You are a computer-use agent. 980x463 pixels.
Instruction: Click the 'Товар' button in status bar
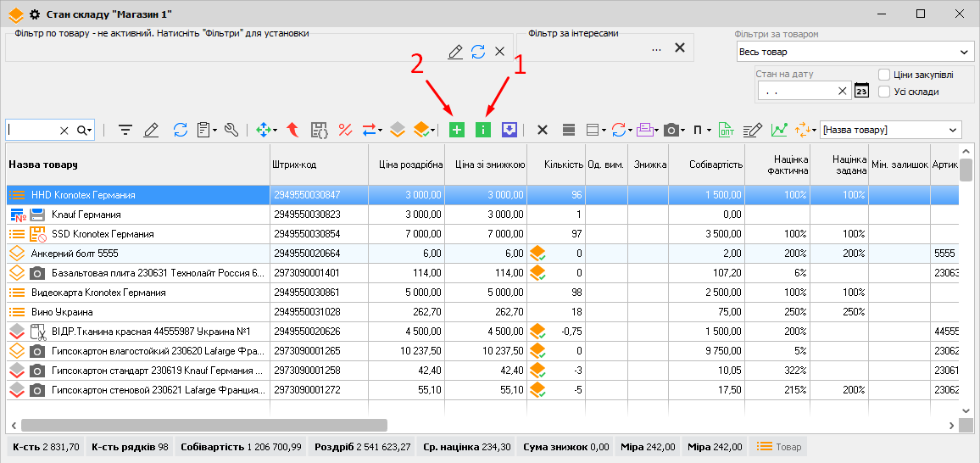pos(777,446)
